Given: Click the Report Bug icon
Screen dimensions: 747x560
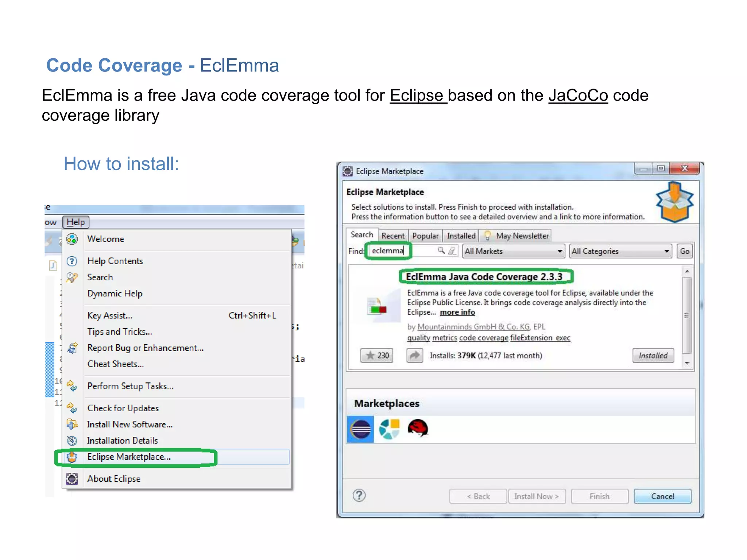Looking at the screenshot, I should tap(72, 348).
